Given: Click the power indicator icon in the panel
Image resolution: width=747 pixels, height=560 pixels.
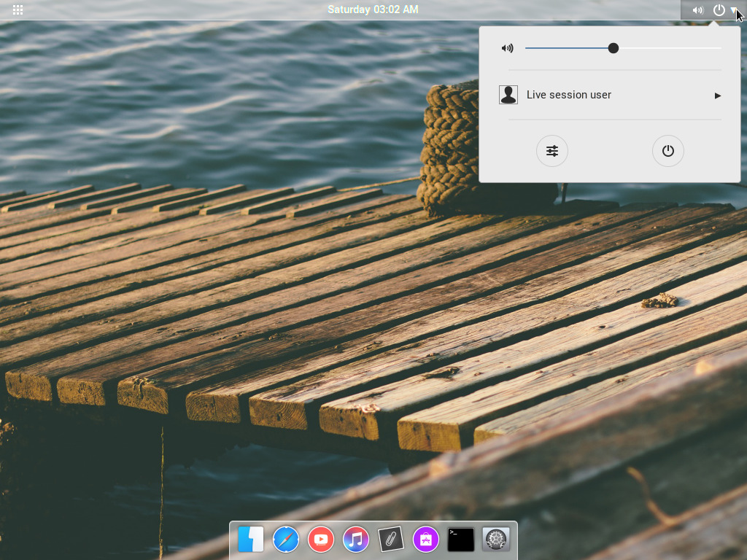Looking at the screenshot, I should (719, 9).
